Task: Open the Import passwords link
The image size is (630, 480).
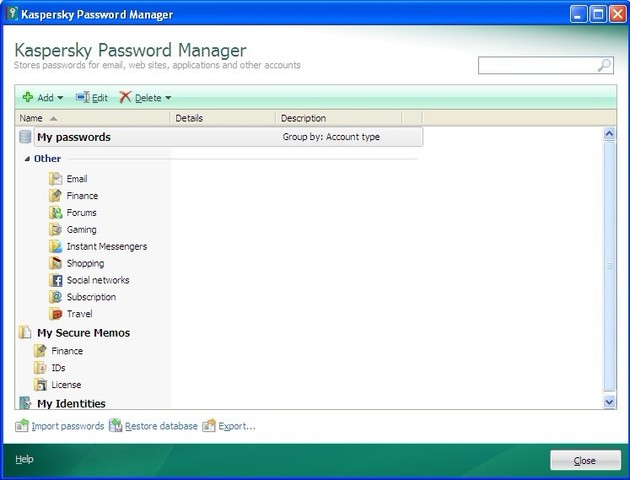Action: tap(68, 426)
